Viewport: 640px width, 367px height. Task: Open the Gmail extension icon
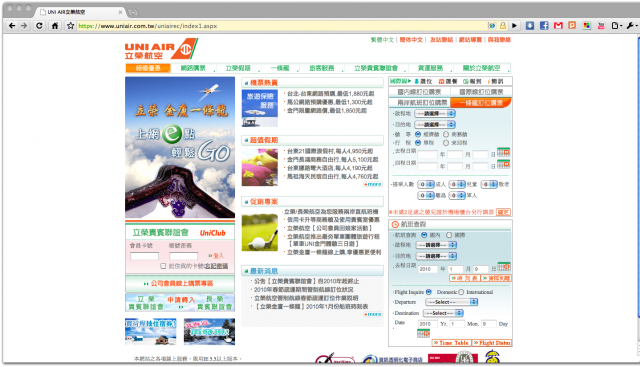point(558,25)
